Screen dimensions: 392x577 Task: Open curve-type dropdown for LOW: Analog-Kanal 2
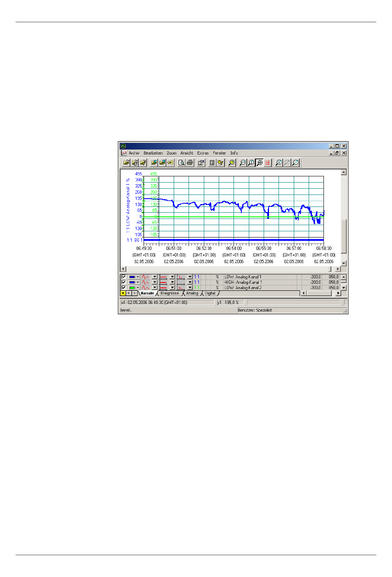155,288
